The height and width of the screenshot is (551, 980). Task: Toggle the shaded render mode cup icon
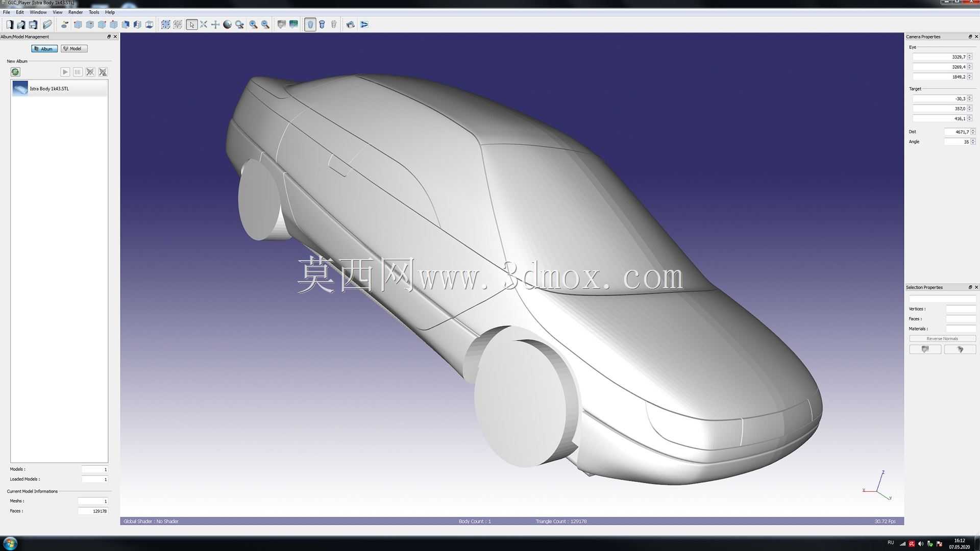[x=310, y=24]
